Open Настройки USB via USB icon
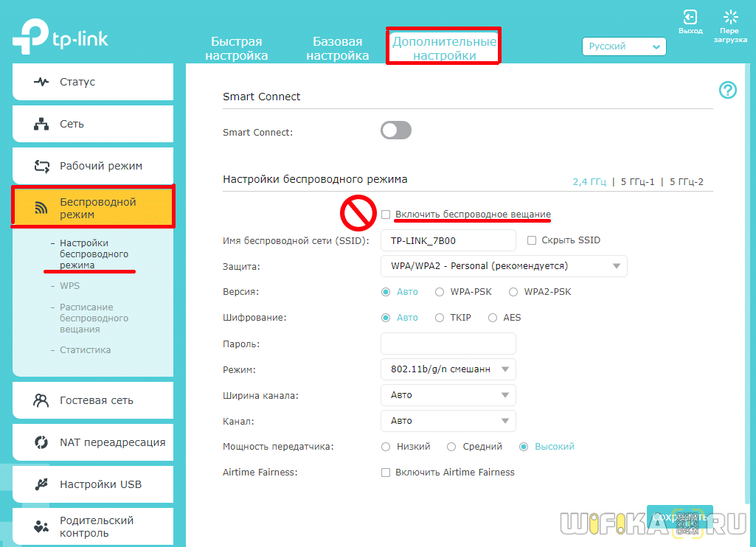 [x=42, y=484]
